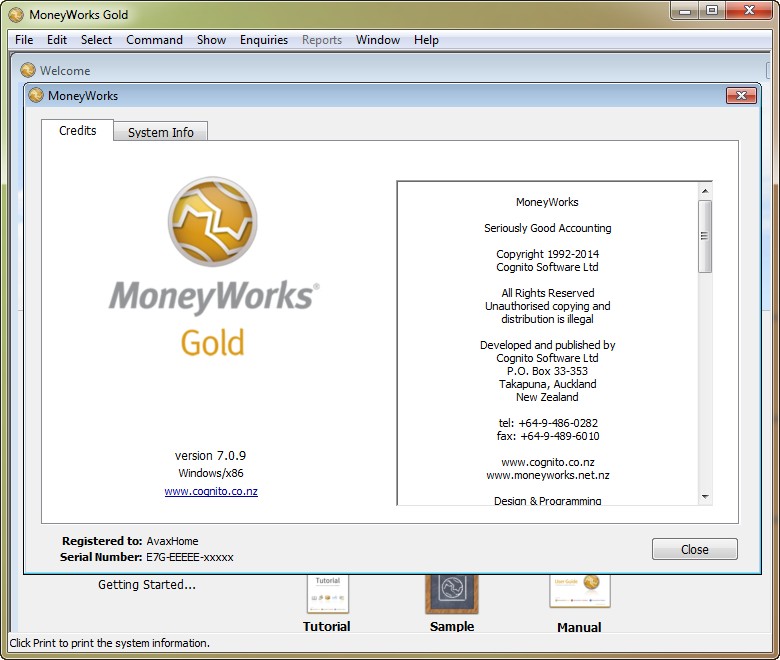
Task: Click the Getting Started... text
Action: [x=147, y=584]
